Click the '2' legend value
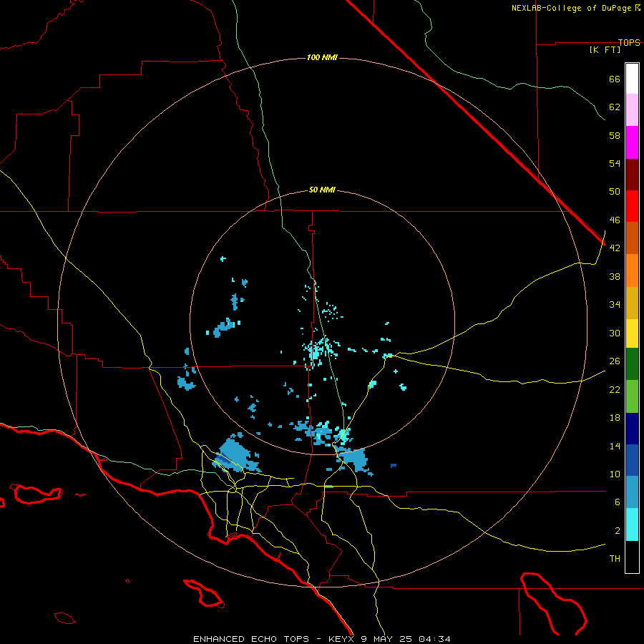The image size is (644, 644). point(618,531)
